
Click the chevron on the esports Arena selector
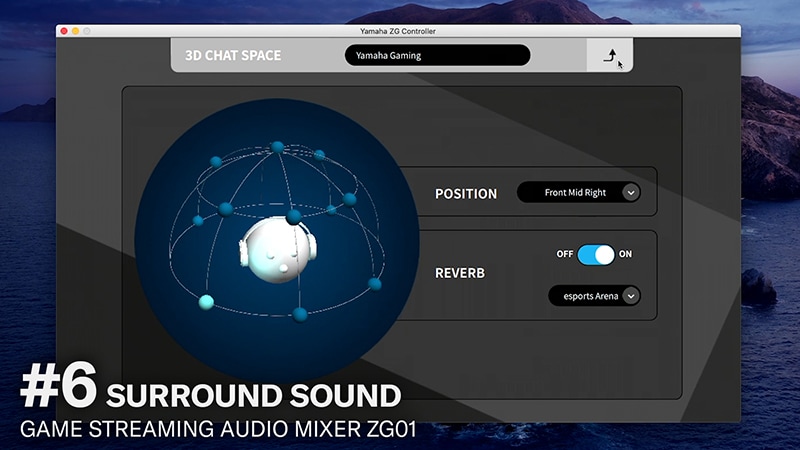[630, 295]
